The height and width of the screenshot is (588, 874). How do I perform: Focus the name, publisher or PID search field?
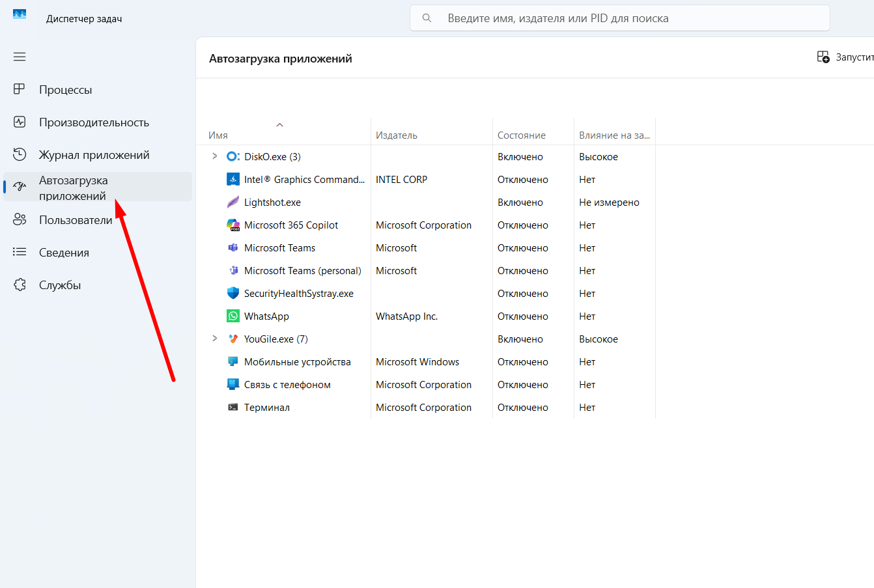620,18
